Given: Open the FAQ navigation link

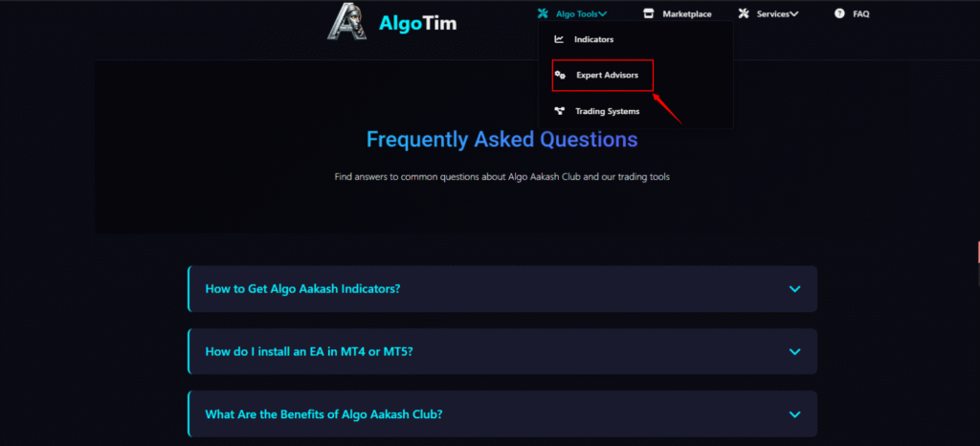Looking at the screenshot, I should pos(861,13).
